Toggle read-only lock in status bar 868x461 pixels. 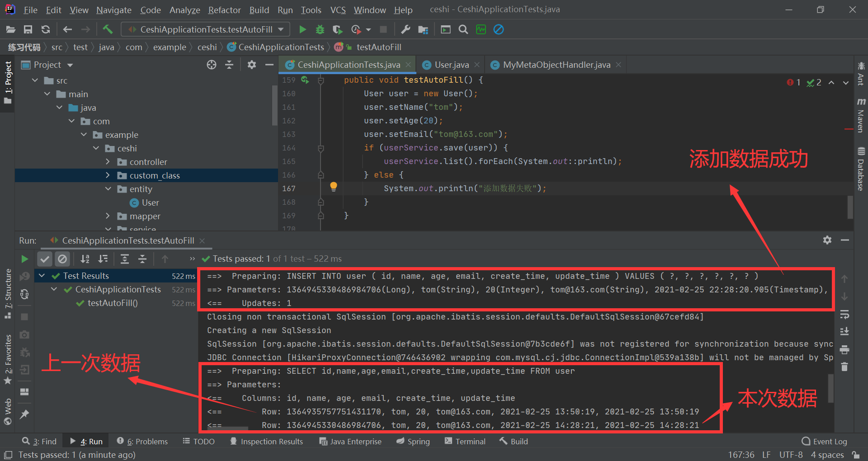pyautogui.click(x=855, y=455)
